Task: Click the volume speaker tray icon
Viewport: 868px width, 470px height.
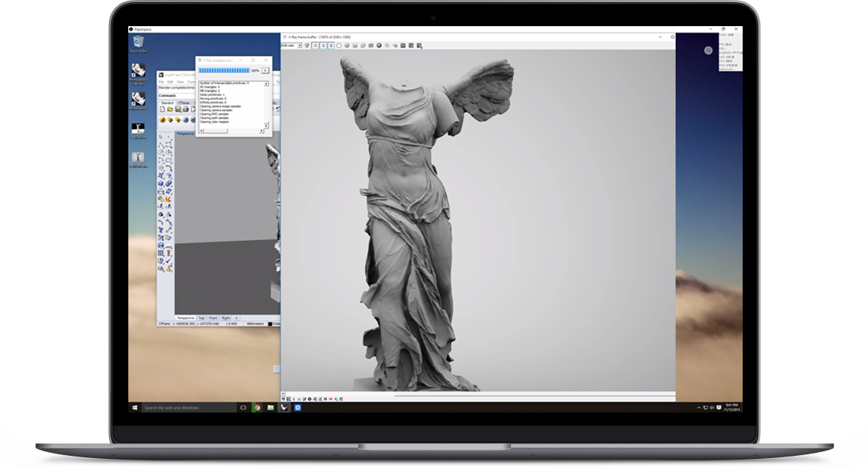Action: pyautogui.click(x=712, y=408)
